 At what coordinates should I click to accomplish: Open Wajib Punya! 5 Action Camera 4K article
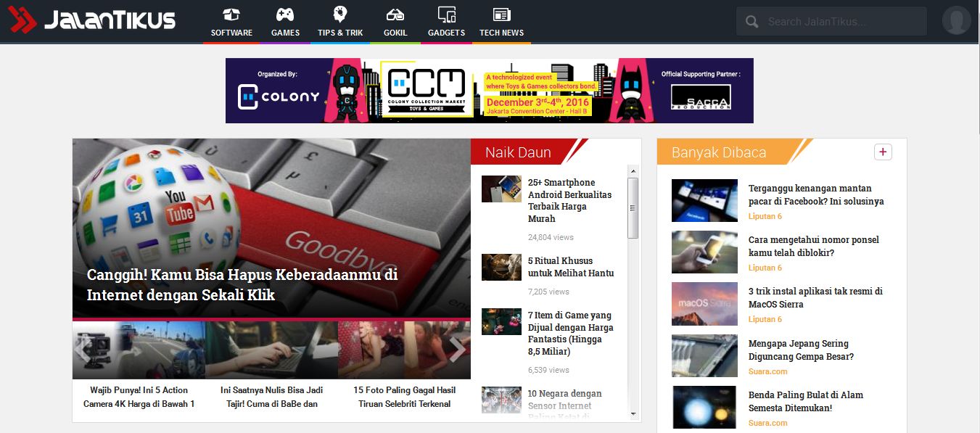[x=139, y=397]
